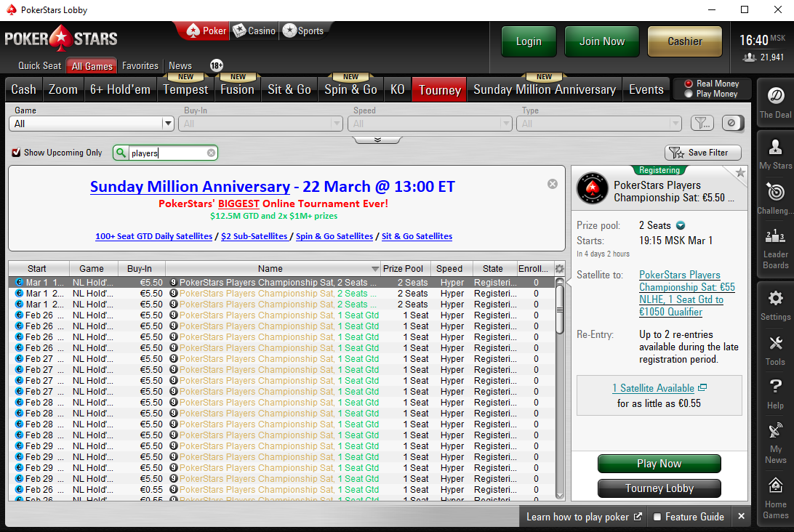Switch to the Sports section
Viewport: 794px width, 532px height.
(x=303, y=31)
